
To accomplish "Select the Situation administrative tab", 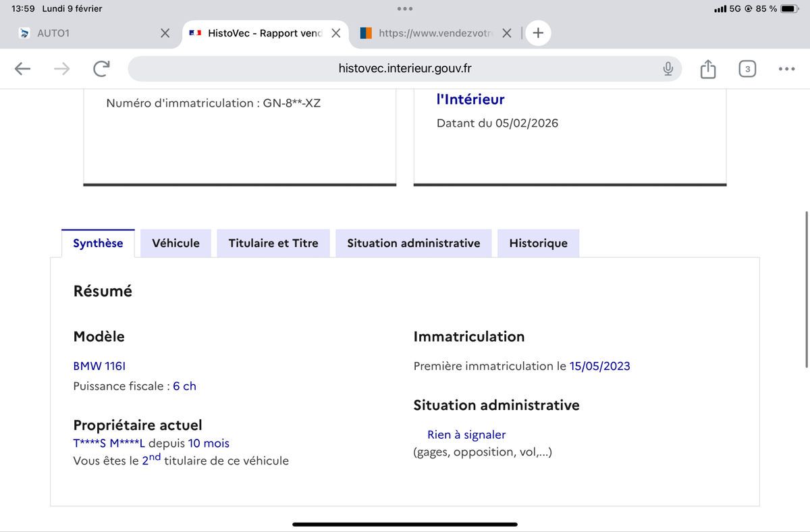I will click(x=414, y=243).
